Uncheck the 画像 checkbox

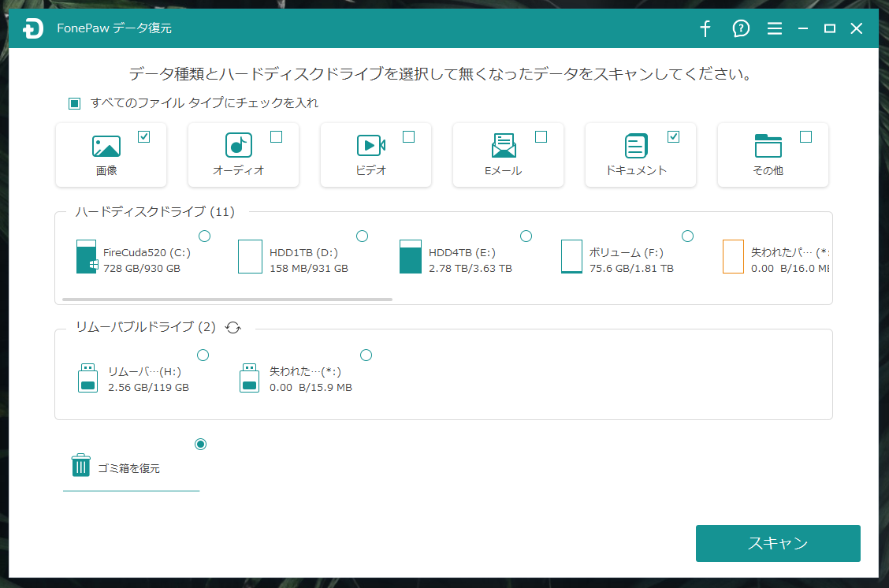point(144,136)
